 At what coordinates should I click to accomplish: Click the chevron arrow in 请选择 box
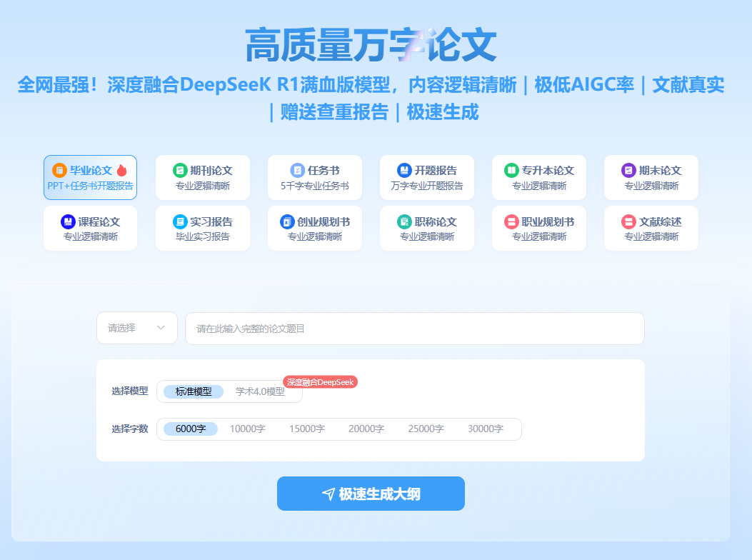click(x=161, y=328)
